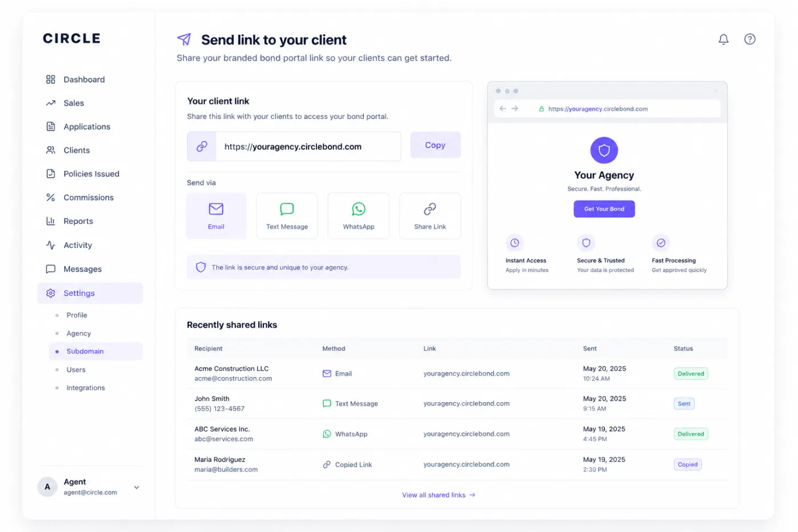
Task: Open the Agency settings subpage
Action: coord(79,333)
